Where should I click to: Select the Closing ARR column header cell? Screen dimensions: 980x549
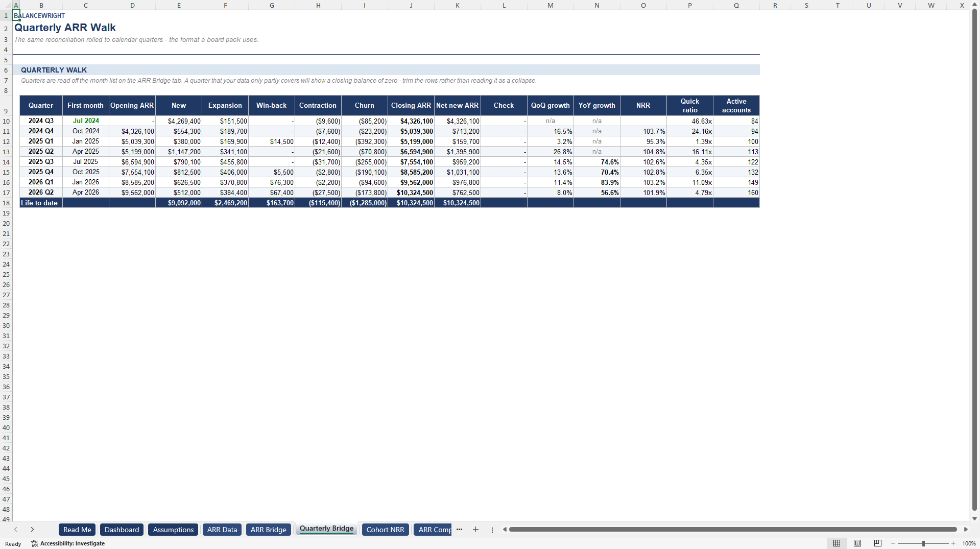coord(411,105)
